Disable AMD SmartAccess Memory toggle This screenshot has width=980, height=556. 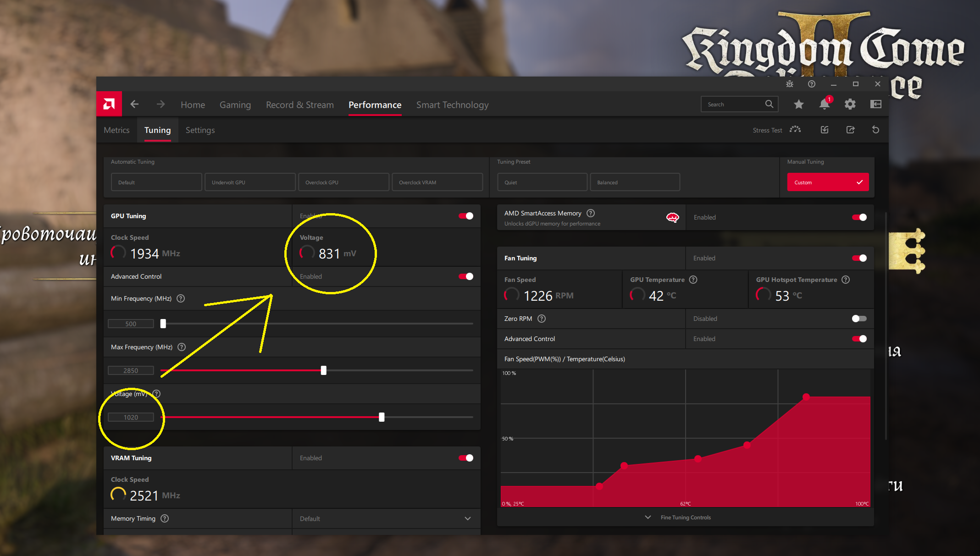pos(859,217)
